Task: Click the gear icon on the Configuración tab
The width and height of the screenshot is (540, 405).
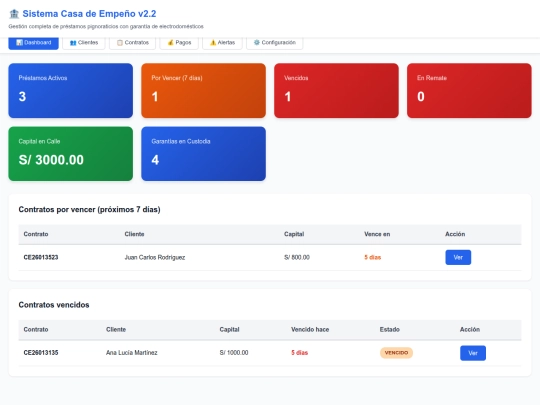Action: pos(257,42)
